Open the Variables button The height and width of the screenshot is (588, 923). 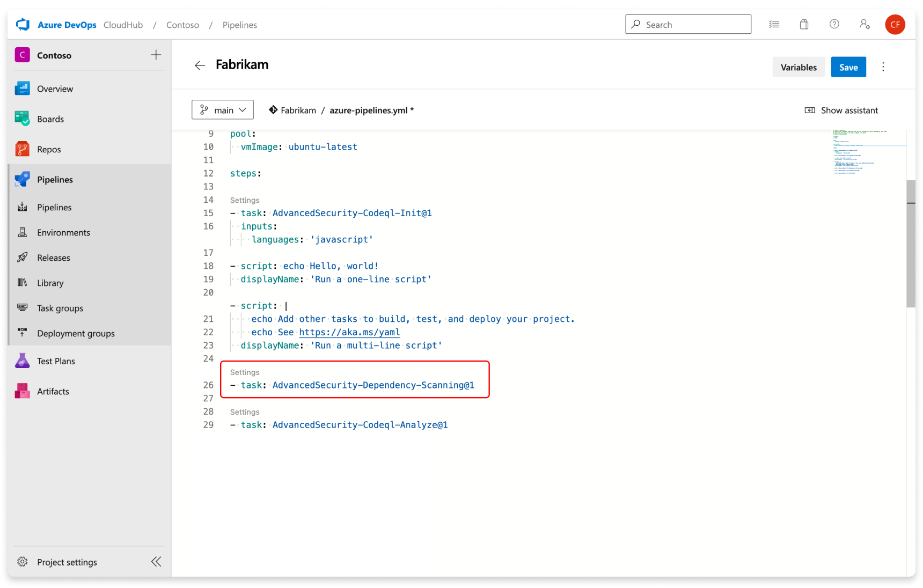[x=799, y=67]
